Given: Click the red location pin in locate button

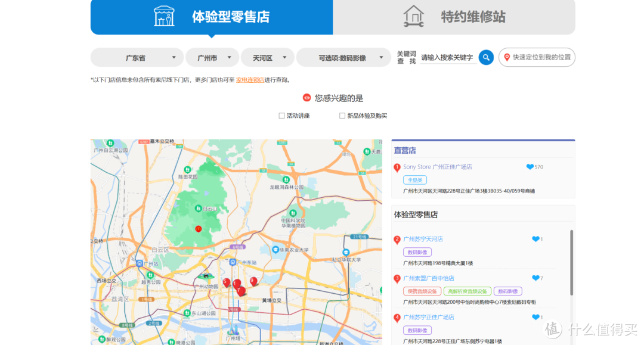Looking at the screenshot, I should point(507,57).
